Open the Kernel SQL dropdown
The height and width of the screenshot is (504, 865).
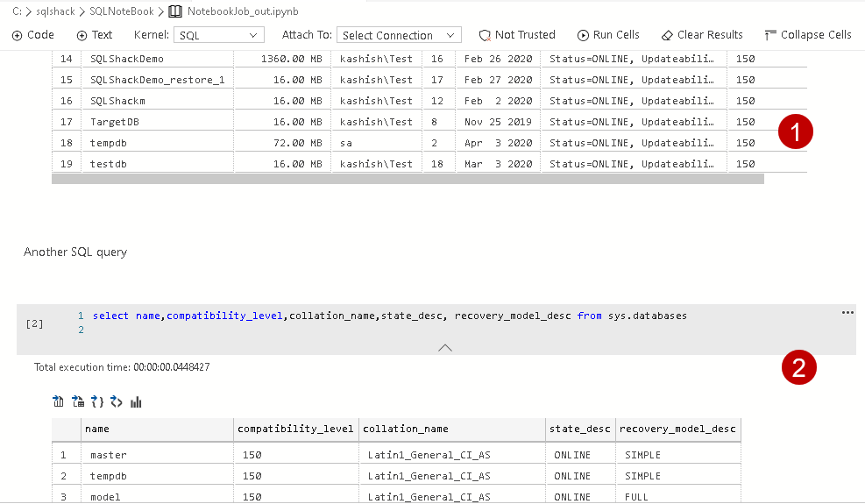[218, 35]
